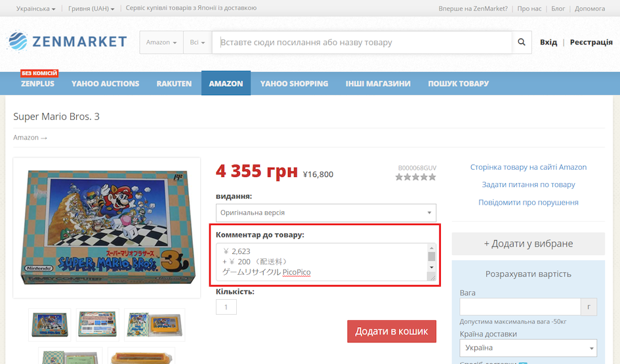Open the Вперше на ZenMarket? link

click(473, 9)
